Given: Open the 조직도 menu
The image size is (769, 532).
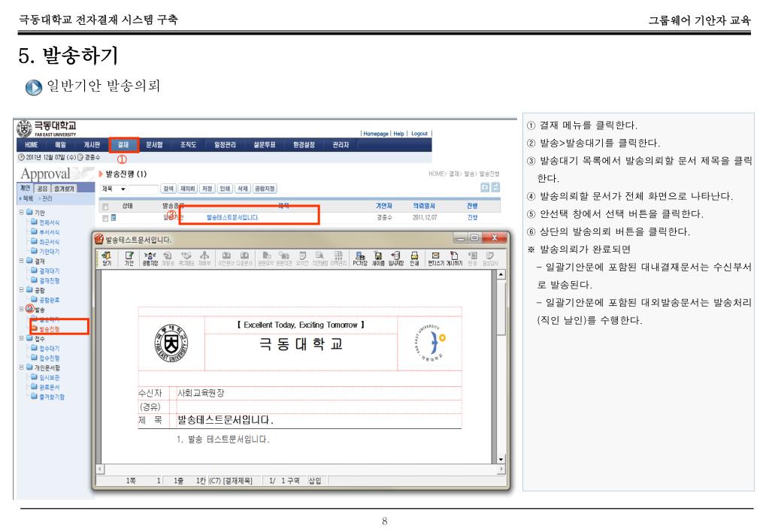Looking at the screenshot, I should (x=188, y=144).
